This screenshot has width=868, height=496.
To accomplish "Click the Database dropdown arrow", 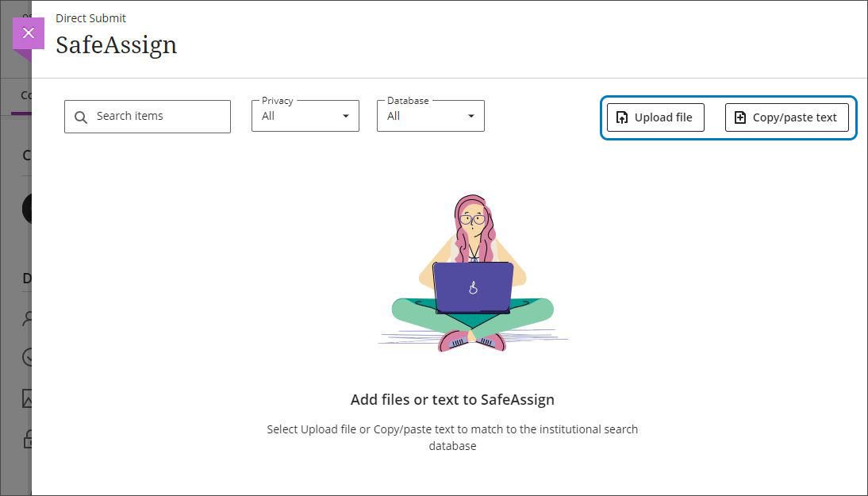I will tap(470, 117).
